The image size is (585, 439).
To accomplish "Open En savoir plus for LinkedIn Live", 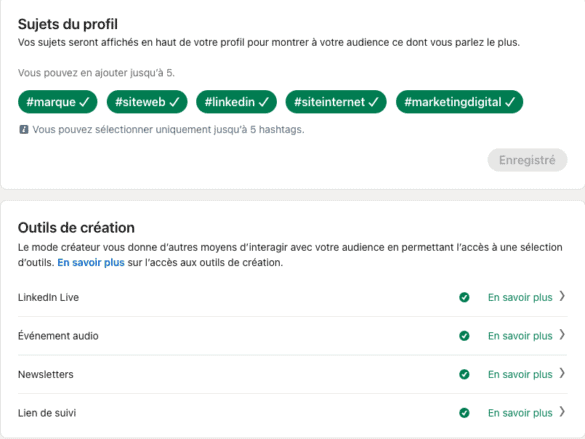I will (520, 297).
